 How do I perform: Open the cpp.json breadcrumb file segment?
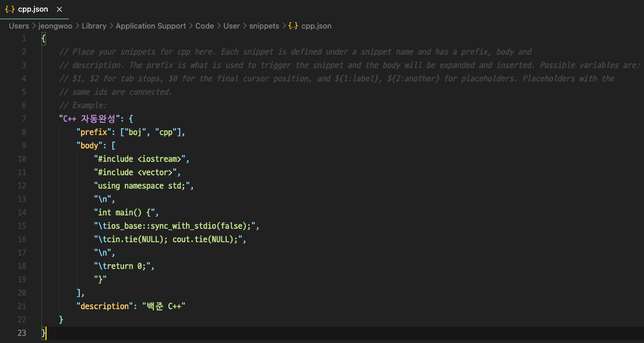tap(316, 26)
